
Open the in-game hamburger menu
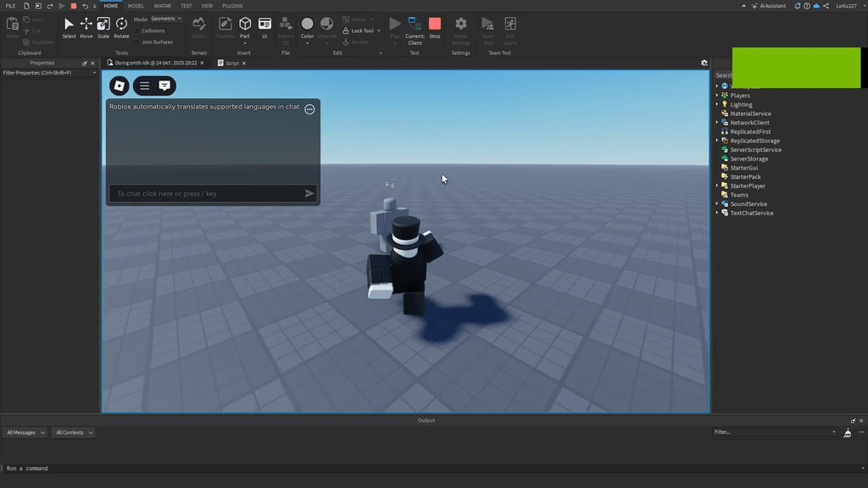coord(144,86)
